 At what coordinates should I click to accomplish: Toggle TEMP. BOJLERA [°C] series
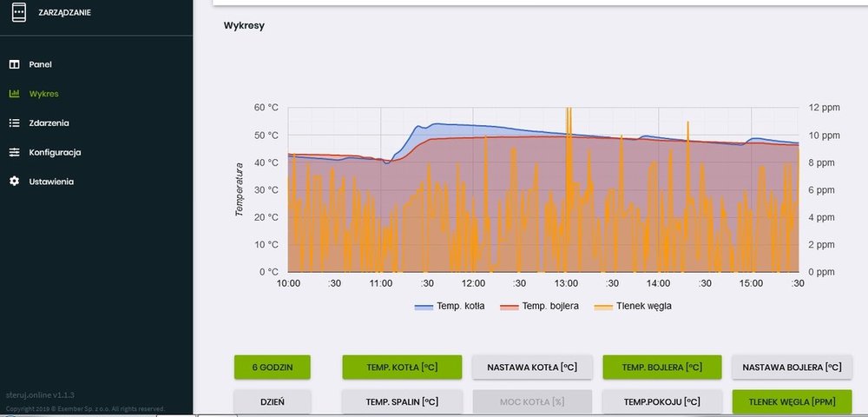coord(662,367)
